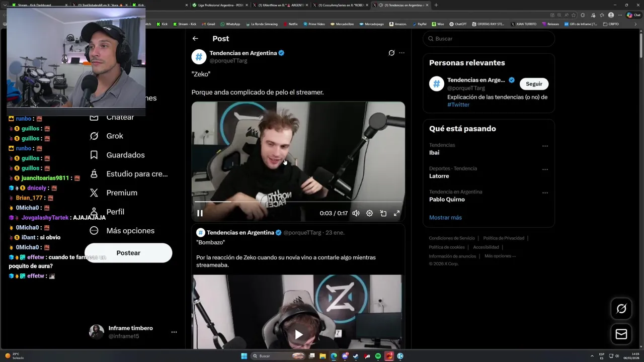The image size is (644, 362).
Task: Open the Wise bookmark
Action: 438,24
